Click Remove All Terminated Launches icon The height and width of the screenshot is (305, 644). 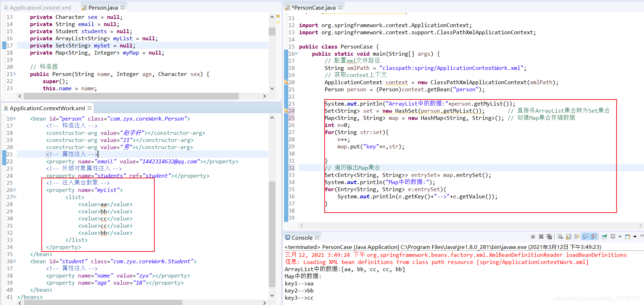[549, 237]
